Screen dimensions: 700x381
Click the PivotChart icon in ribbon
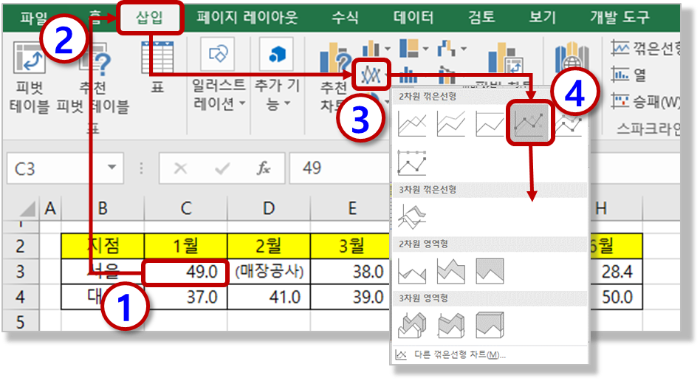click(x=505, y=59)
